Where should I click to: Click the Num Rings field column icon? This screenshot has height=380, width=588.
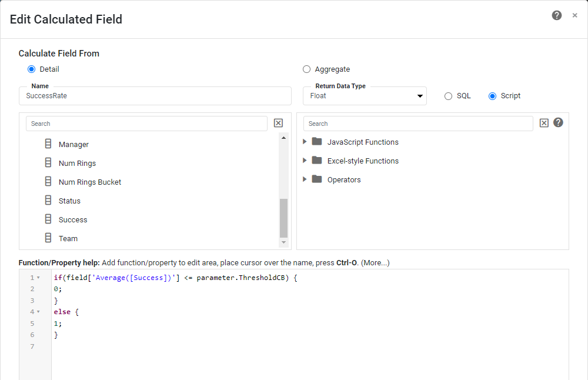click(48, 162)
